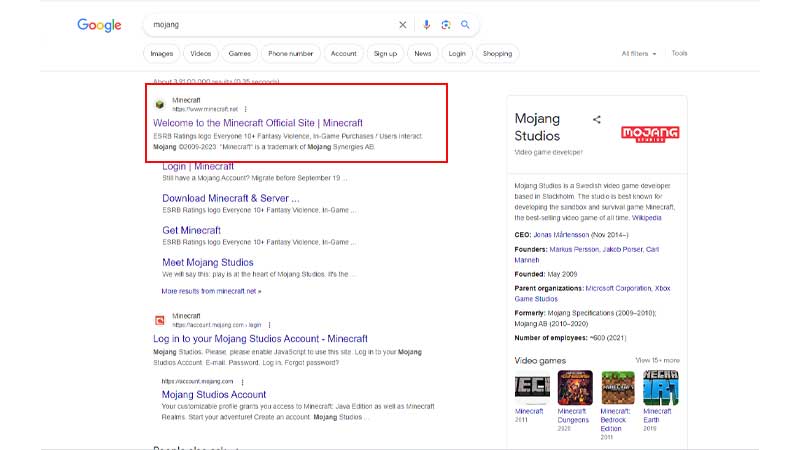
Task: Show more results from minecraft.net
Action: (x=211, y=291)
